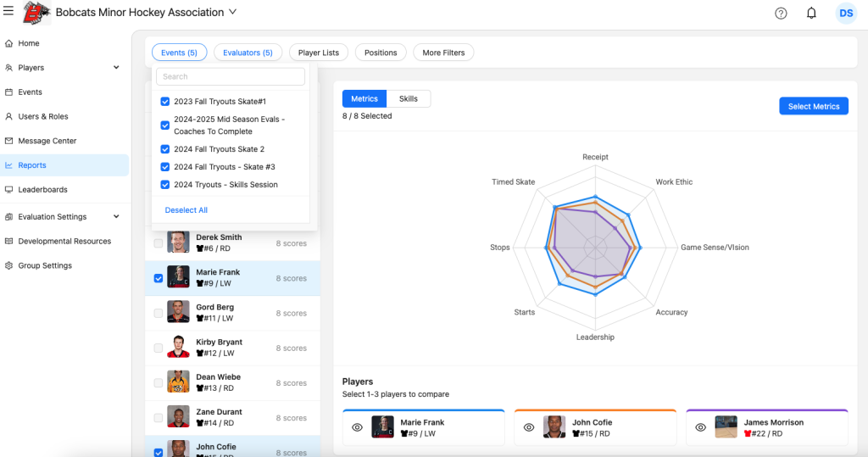Screen dimensions: 868x457
Task: Select the Derek Smith player checkbox
Action: click(159, 243)
